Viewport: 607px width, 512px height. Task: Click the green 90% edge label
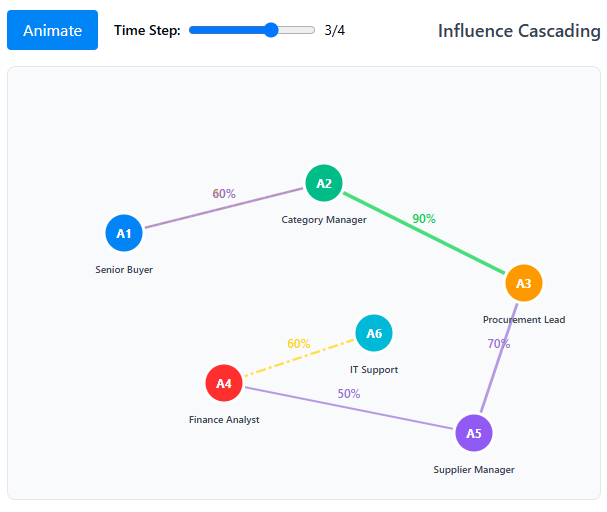[x=424, y=219]
